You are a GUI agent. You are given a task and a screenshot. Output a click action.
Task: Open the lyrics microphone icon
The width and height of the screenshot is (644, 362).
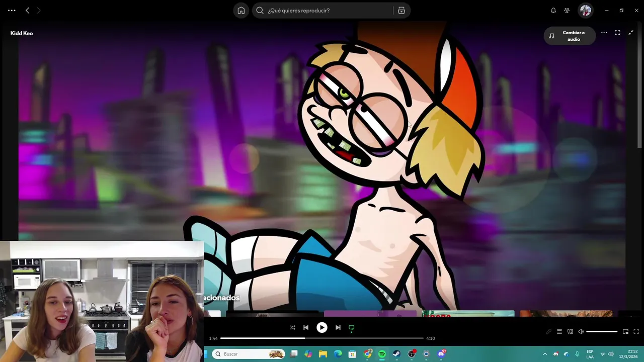pyautogui.click(x=548, y=331)
